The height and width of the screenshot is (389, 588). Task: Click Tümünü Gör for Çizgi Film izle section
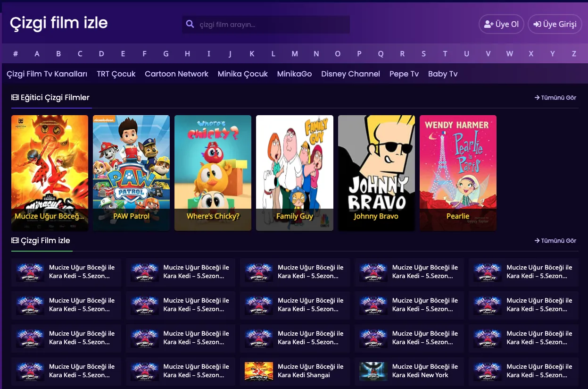click(x=555, y=241)
